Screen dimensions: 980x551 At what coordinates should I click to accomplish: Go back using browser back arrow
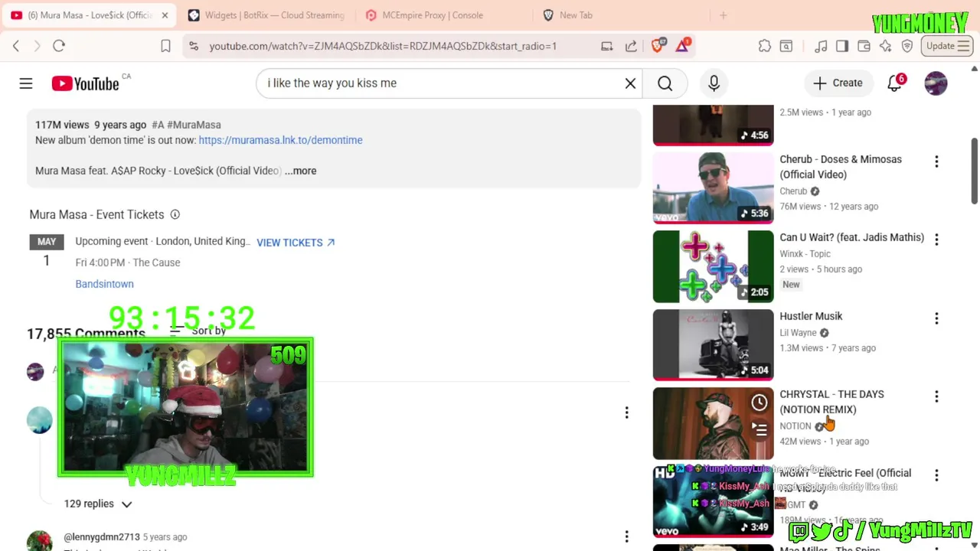coord(16,46)
